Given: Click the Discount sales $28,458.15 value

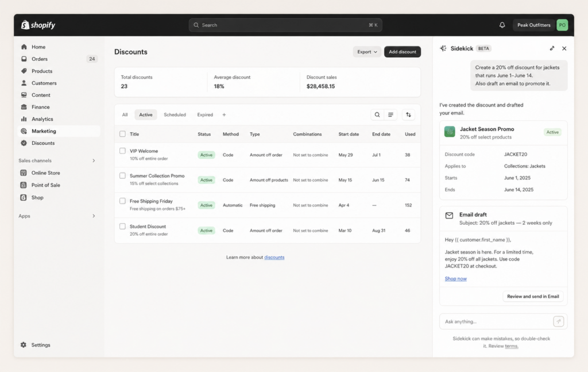Looking at the screenshot, I should point(320,86).
